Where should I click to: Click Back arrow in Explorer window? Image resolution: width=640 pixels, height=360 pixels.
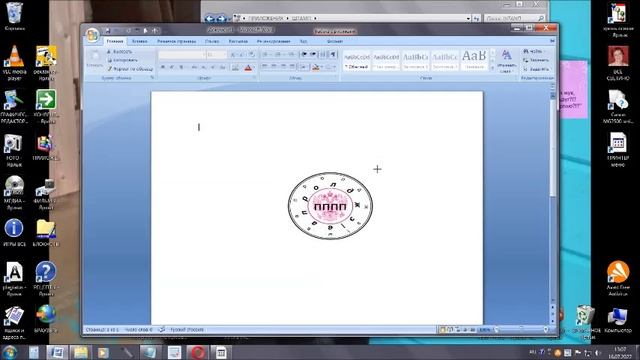click(x=209, y=18)
